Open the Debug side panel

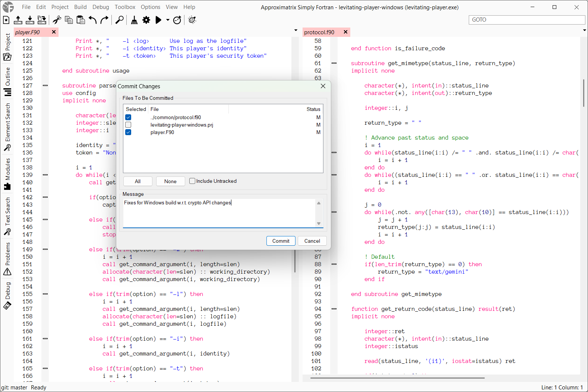coord(7,296)
